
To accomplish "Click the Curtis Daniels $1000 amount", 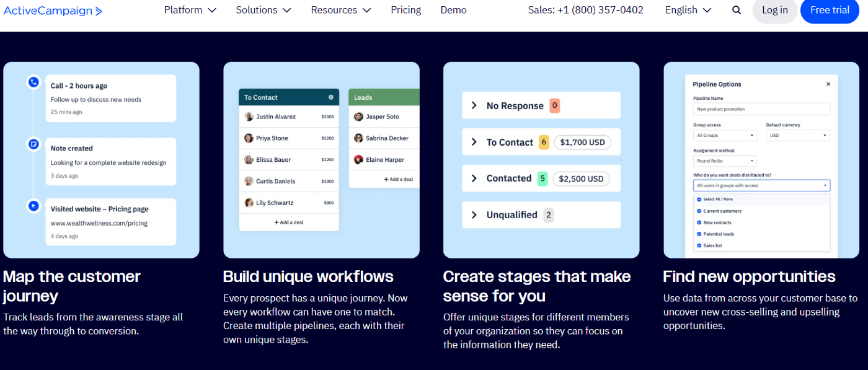I will point(327,181).
